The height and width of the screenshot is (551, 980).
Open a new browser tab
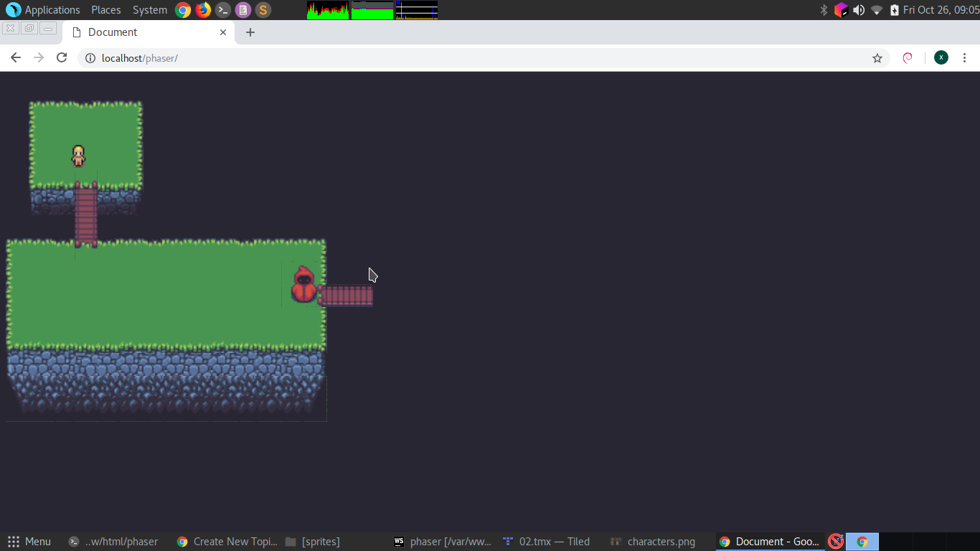pos(250,32)
